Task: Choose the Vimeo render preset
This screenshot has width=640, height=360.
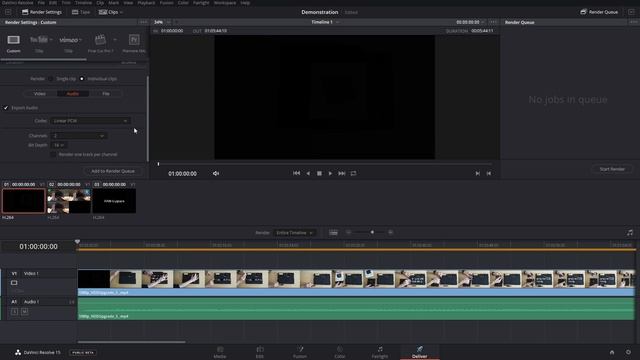Action: click(69, 40)
